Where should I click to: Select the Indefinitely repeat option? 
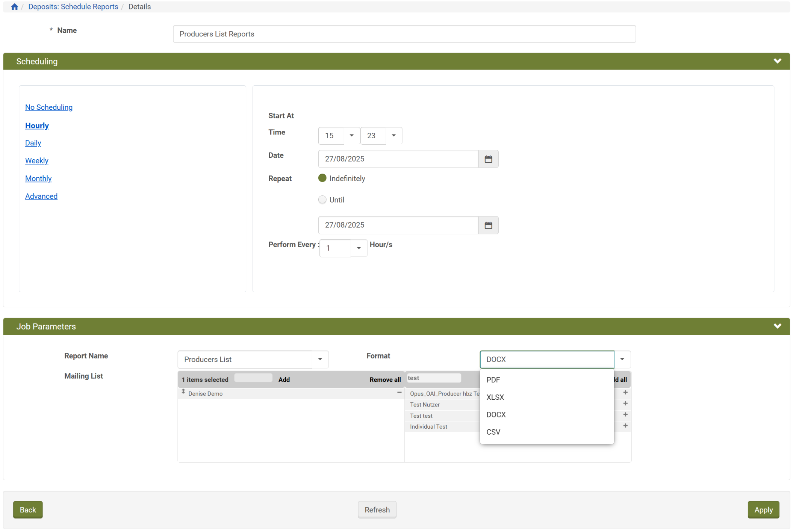(x=322, y=178)
